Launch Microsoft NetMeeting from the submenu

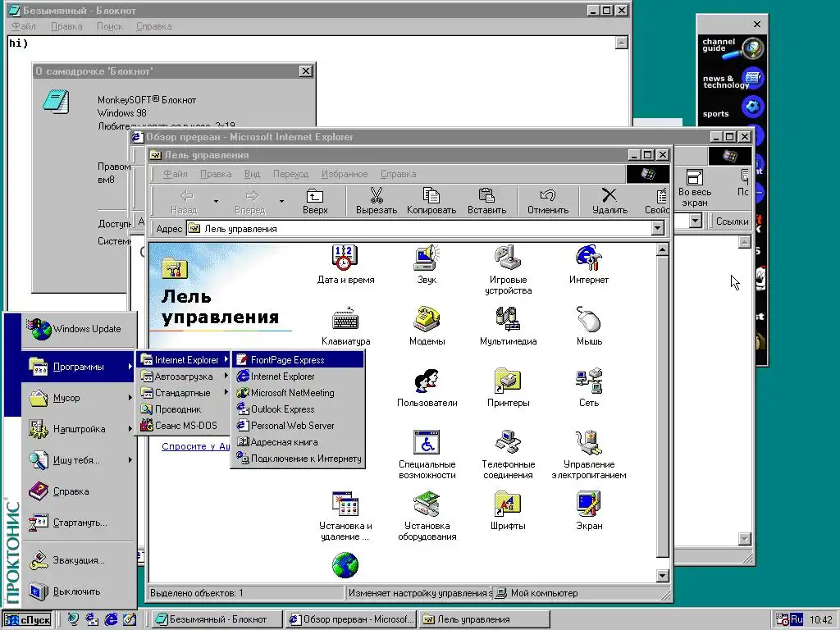299,393
